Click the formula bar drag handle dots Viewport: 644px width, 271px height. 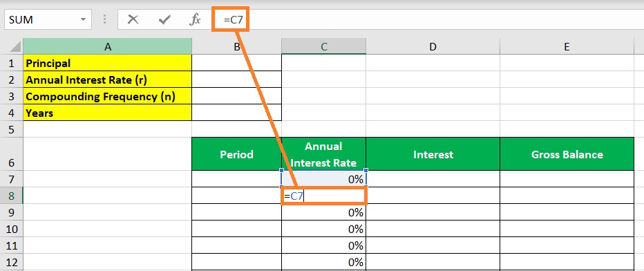(105, 19)
